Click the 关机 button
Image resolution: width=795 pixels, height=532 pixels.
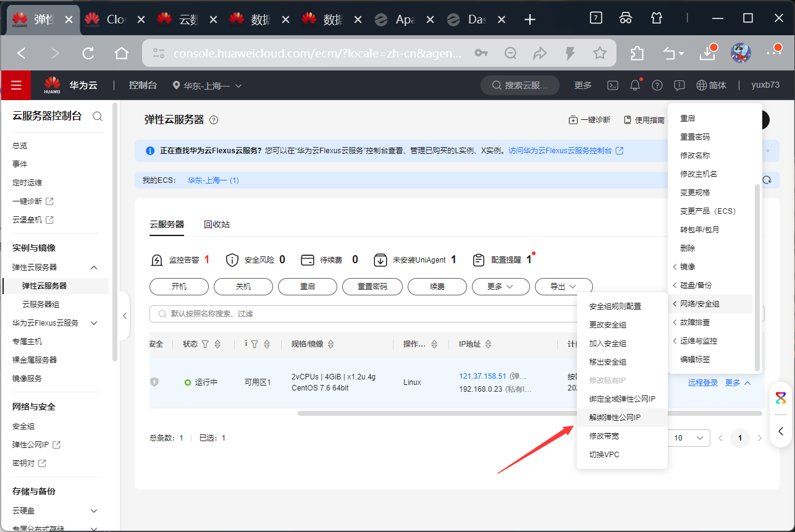[x=243, y=287]
